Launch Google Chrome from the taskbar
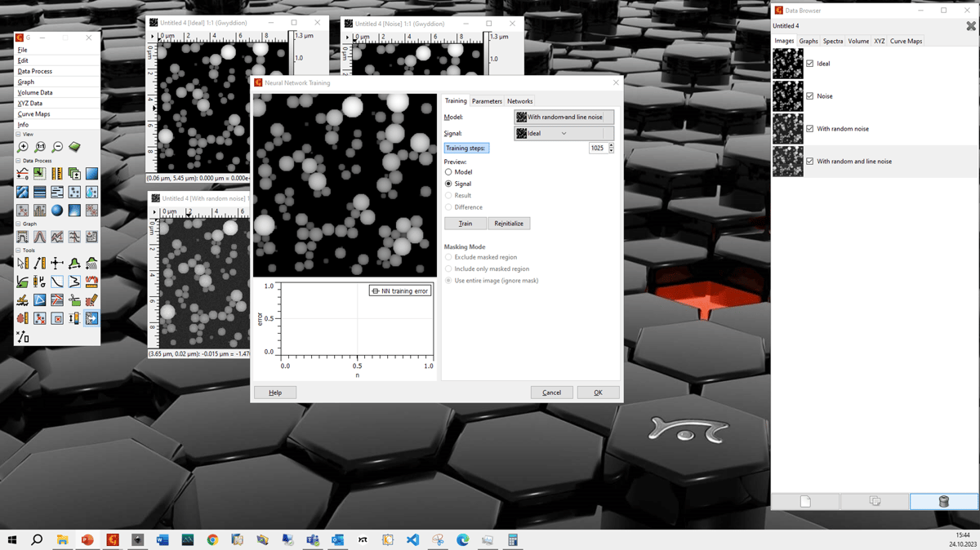Viewport: 980px width, 550px height. [212, 540]
